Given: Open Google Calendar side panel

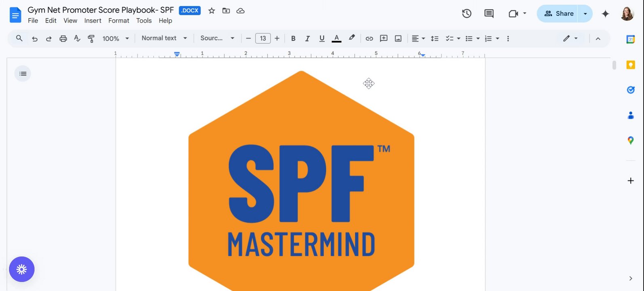Looking at the screenshot, I should coord(631,40).
